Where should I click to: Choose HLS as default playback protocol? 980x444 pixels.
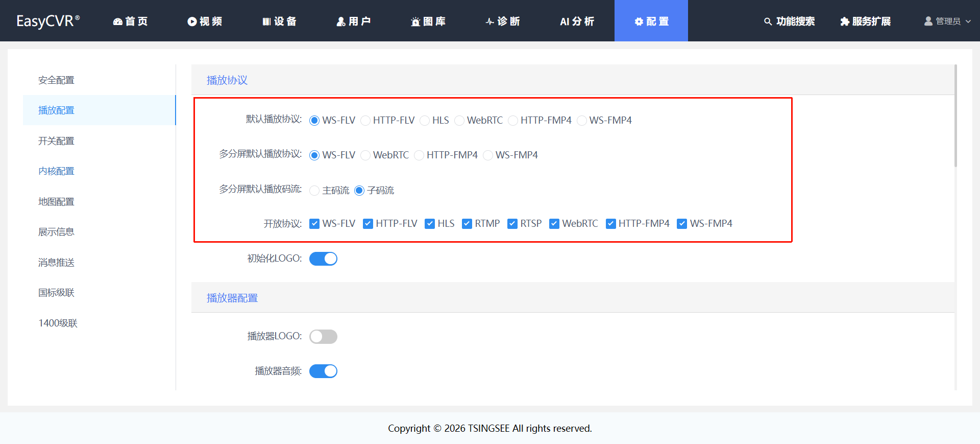pyautogui.click(x=425, y=121)
